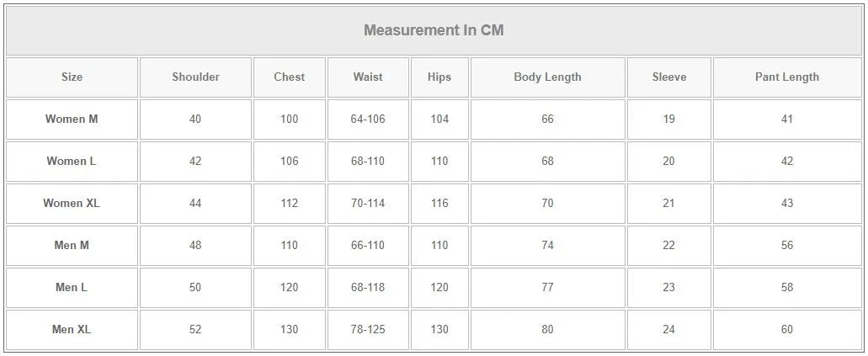This screenshot has width=868, height=356.
Task: Select the Hips column header
Action: tap(439, 77)
